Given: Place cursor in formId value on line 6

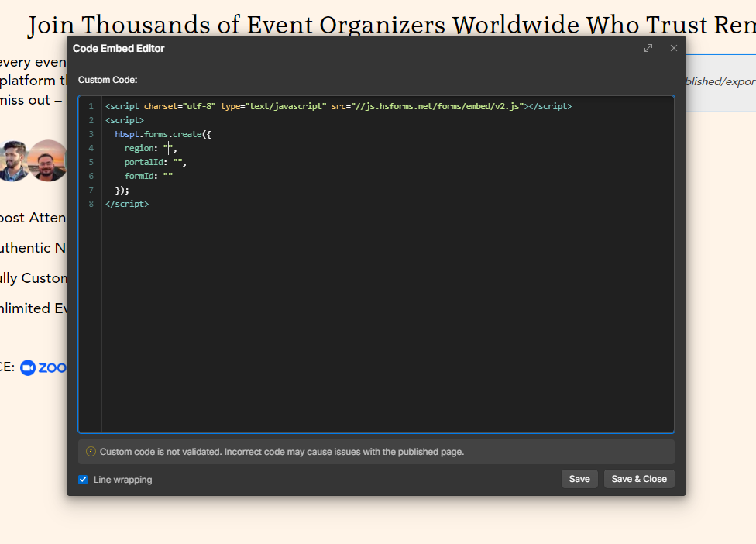Looking at the screenshot, I should pyautogui.click(x=168, y=176).
